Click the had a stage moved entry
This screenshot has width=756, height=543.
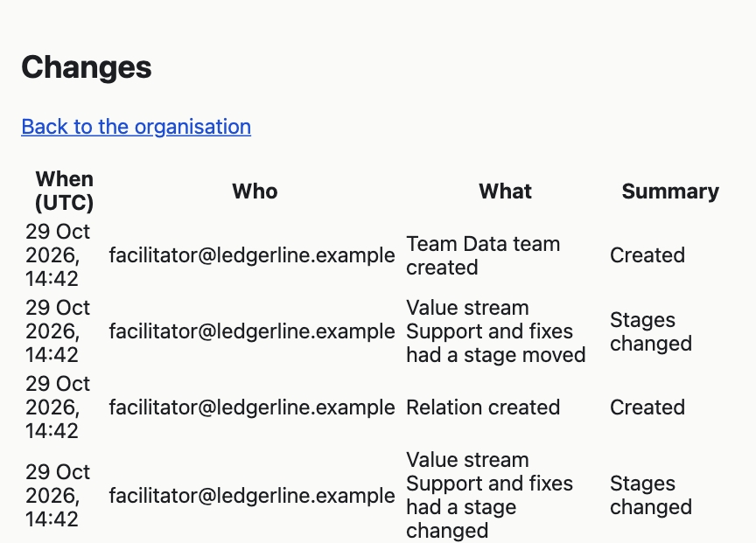495,331
